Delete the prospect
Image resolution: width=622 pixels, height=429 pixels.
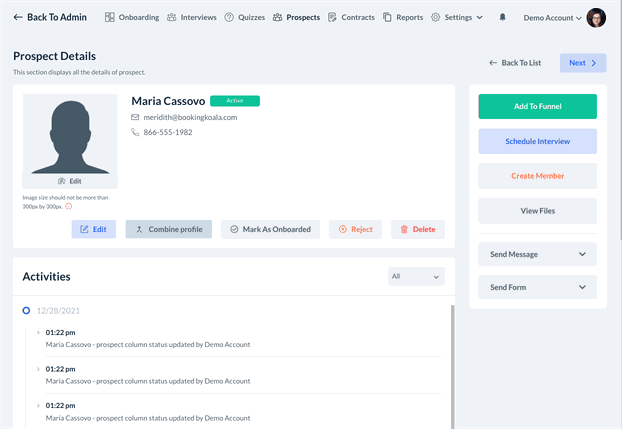(x=418, y=229)
